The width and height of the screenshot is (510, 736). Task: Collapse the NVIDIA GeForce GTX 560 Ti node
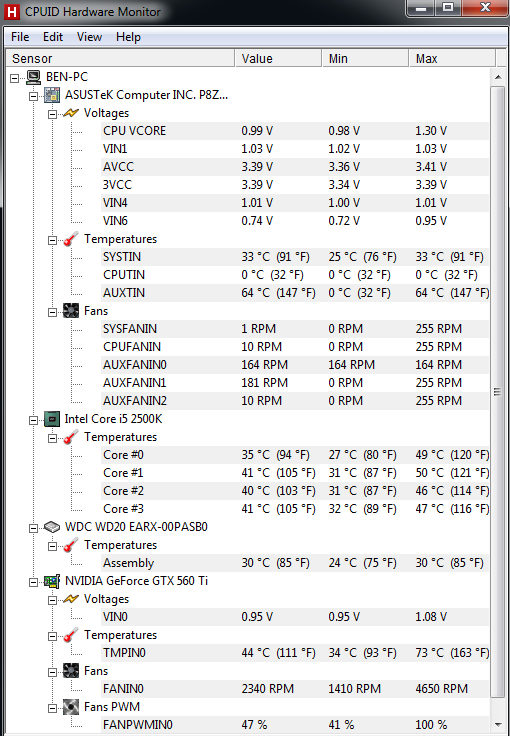tap(33, 582)
